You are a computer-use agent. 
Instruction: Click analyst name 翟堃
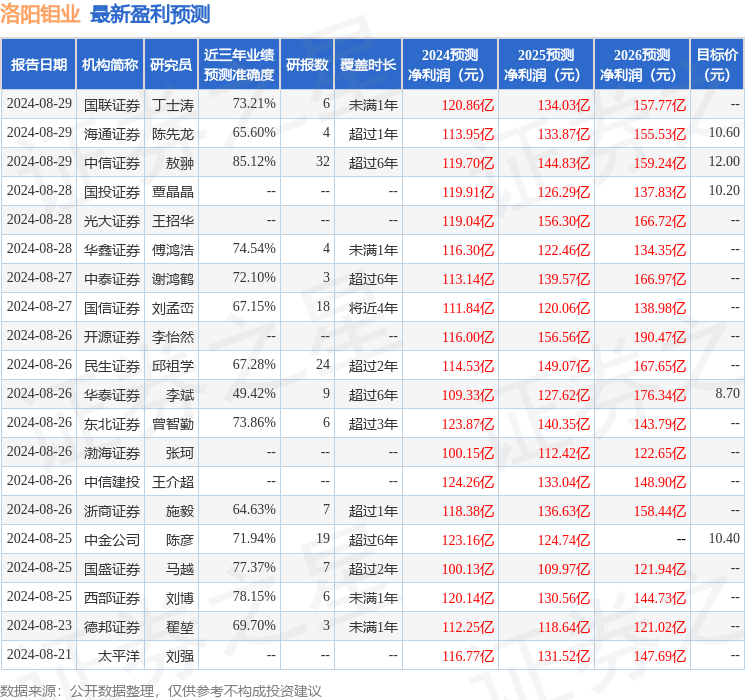180,627
